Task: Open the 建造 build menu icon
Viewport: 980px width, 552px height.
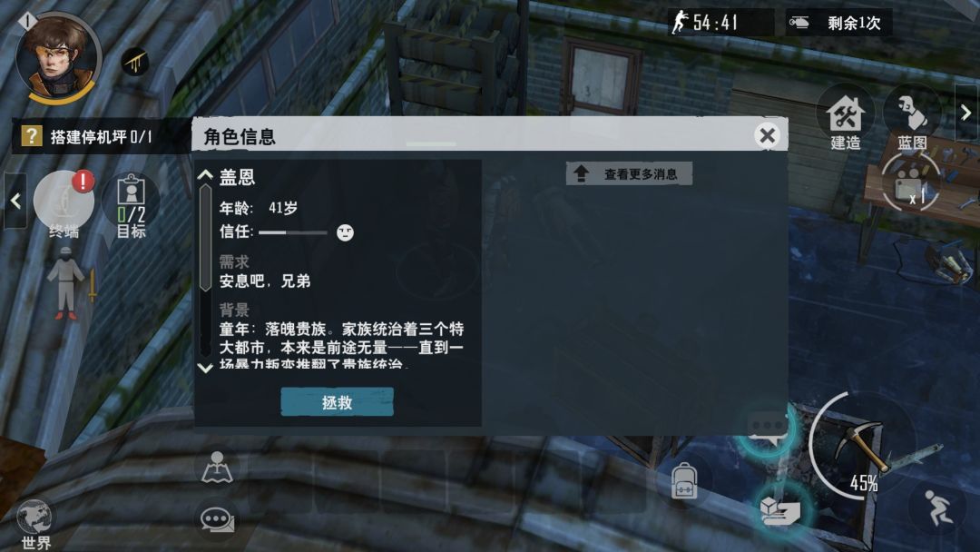Action: [845, 122]
